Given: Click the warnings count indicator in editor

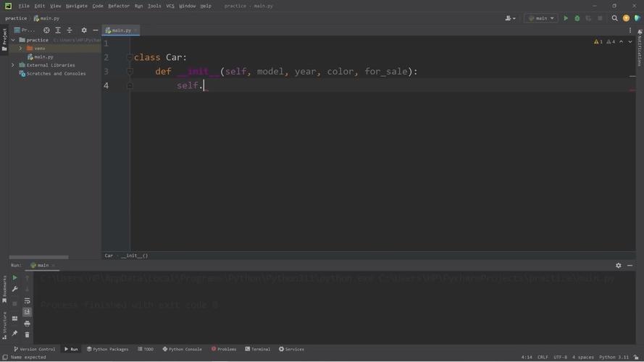Looking at the screenshot, I should 598,42.
